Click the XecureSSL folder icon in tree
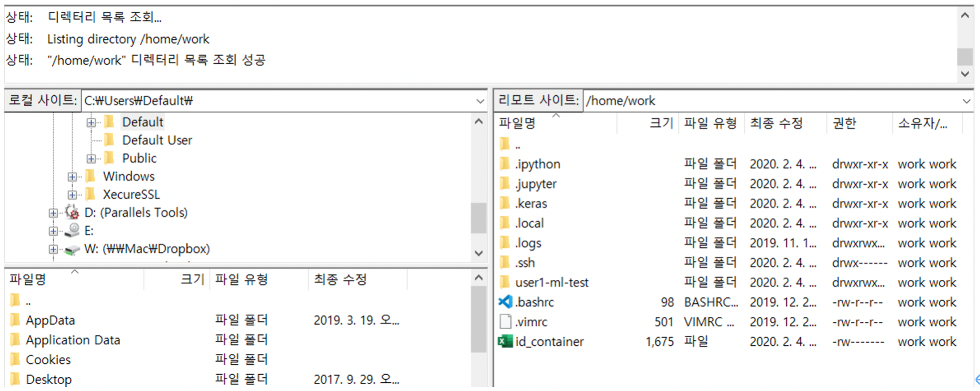Image resolution: width=980 pixels, height=391 pixels. coord(91,194)
